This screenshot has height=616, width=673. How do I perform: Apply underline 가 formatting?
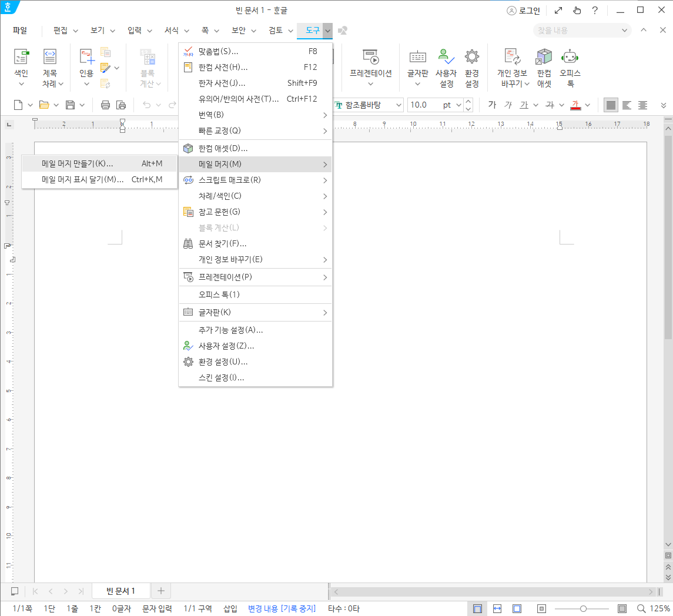coord(524,105)
